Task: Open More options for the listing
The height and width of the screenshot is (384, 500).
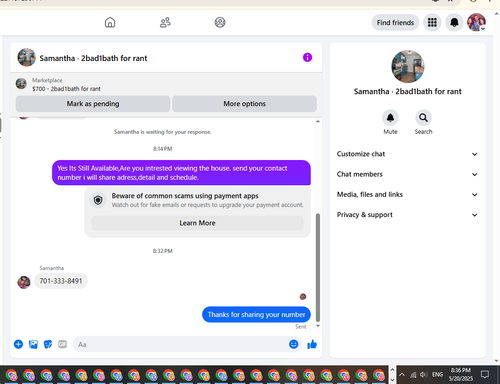Action: pyautogui.click(x=244, y=104)
